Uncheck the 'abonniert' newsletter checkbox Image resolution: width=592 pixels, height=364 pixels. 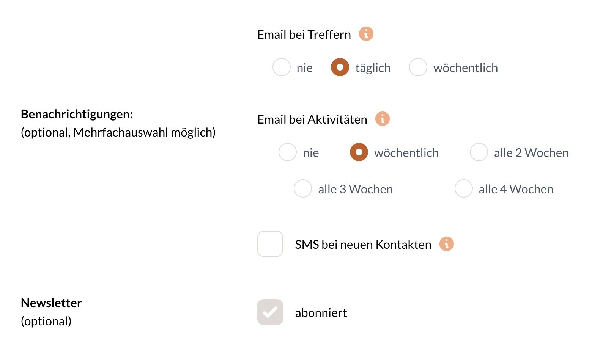click(270, 312)
